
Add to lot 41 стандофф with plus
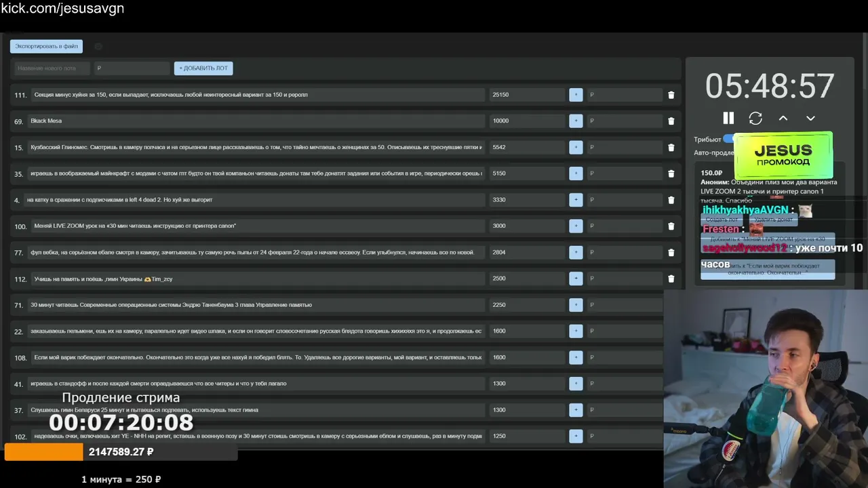[x=576, y=384]
